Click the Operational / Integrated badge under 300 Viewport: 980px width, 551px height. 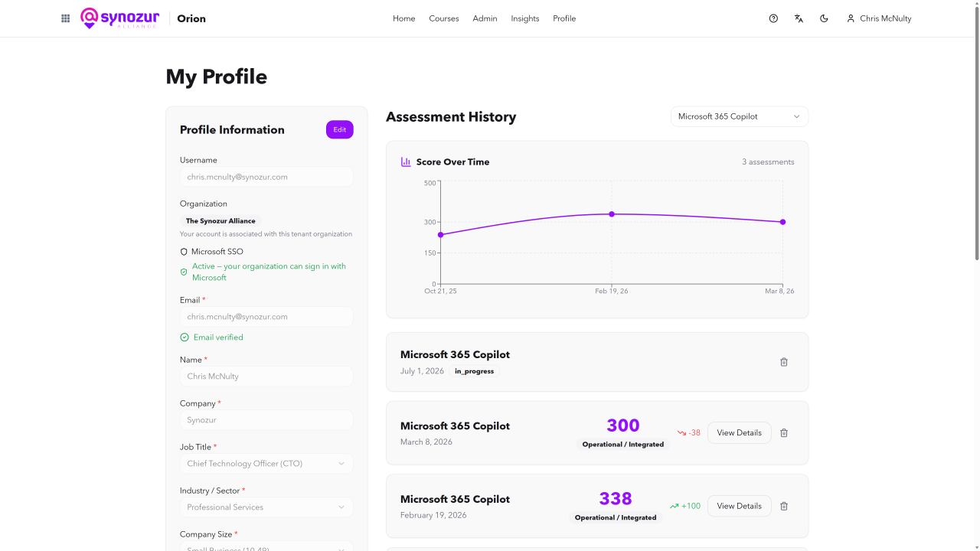coord(623,445)
